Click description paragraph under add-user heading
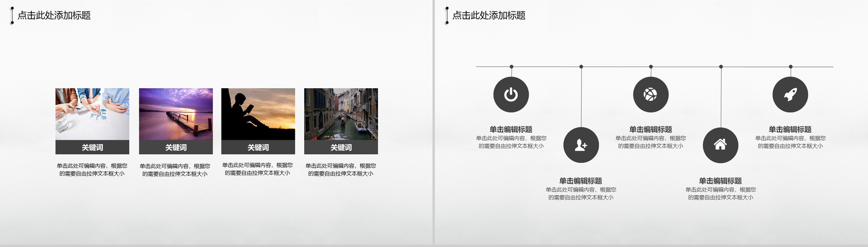Viewport: 868px width, 247px height. coord(581,194)
